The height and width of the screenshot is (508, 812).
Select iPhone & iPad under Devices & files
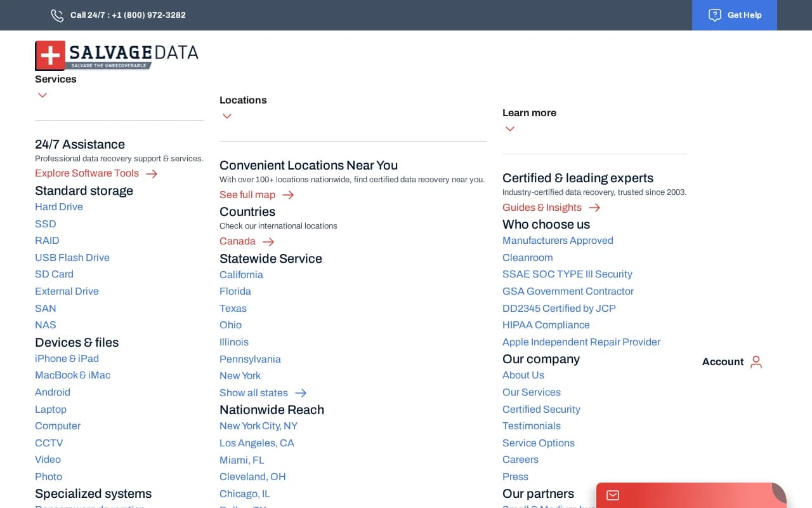67,358
